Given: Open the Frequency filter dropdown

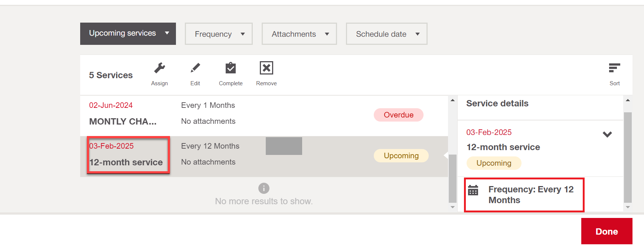Looking at the screenshot, I should 219,34.
